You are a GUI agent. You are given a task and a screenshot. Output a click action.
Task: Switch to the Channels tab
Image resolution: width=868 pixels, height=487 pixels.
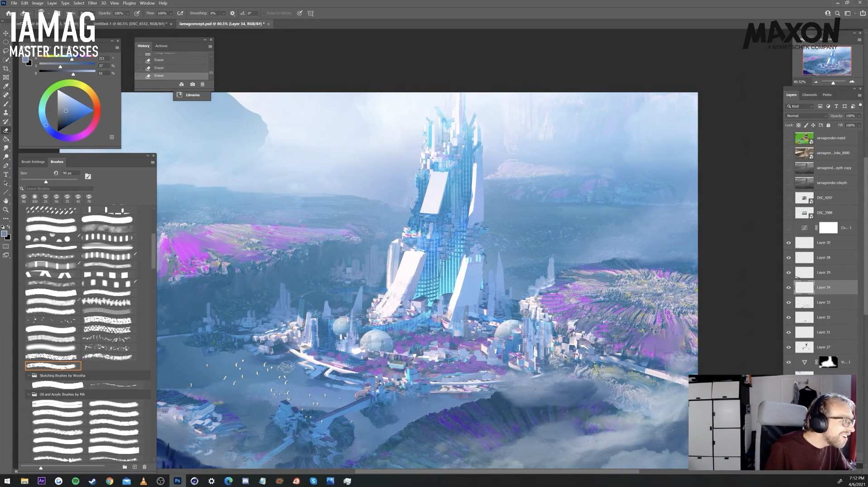coord(809,95)
